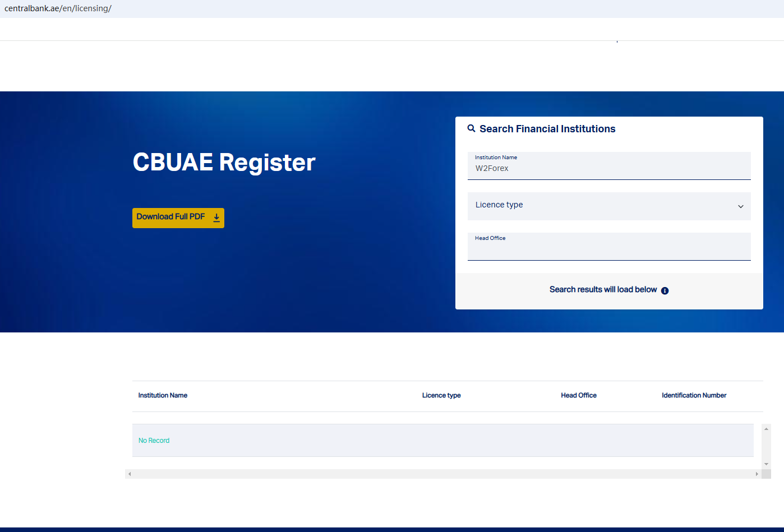Click the Institution Name column header

(x=163, y=395)
